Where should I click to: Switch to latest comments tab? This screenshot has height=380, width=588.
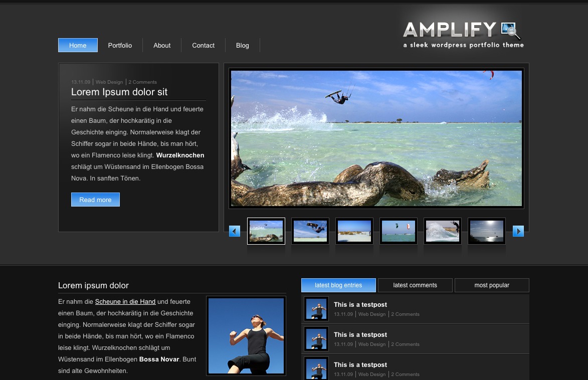pyautogui.click(x=415, y=285)
